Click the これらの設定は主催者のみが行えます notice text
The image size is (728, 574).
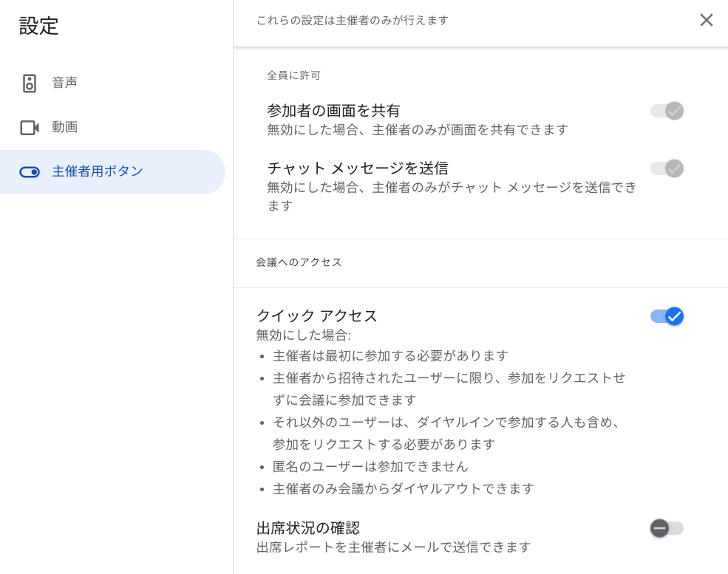353,21
